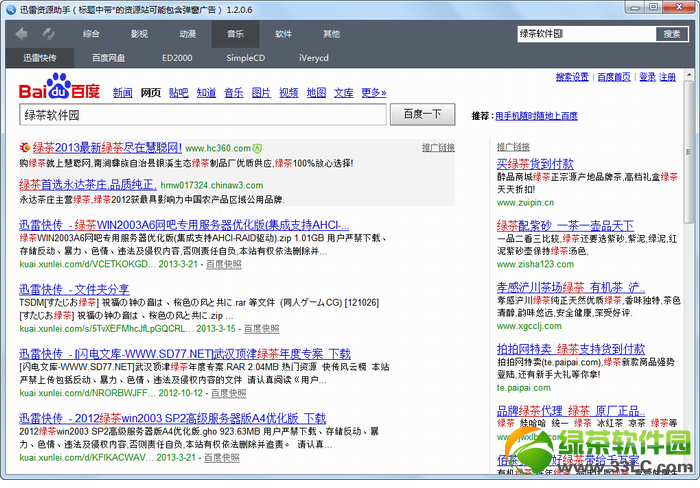Minimize the 迅雷资源助手 window
The image size is (700, 488).
tap(635, 7)
